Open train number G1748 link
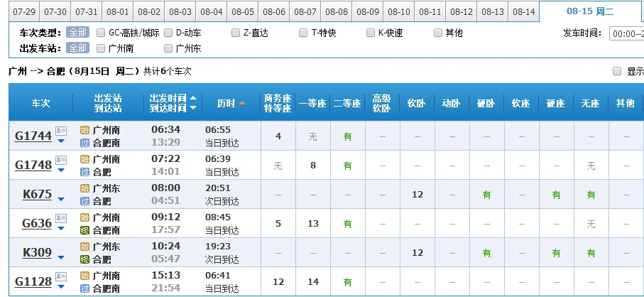Image resolution: width=644 pixels, height=297 pixels. (33, 165)
